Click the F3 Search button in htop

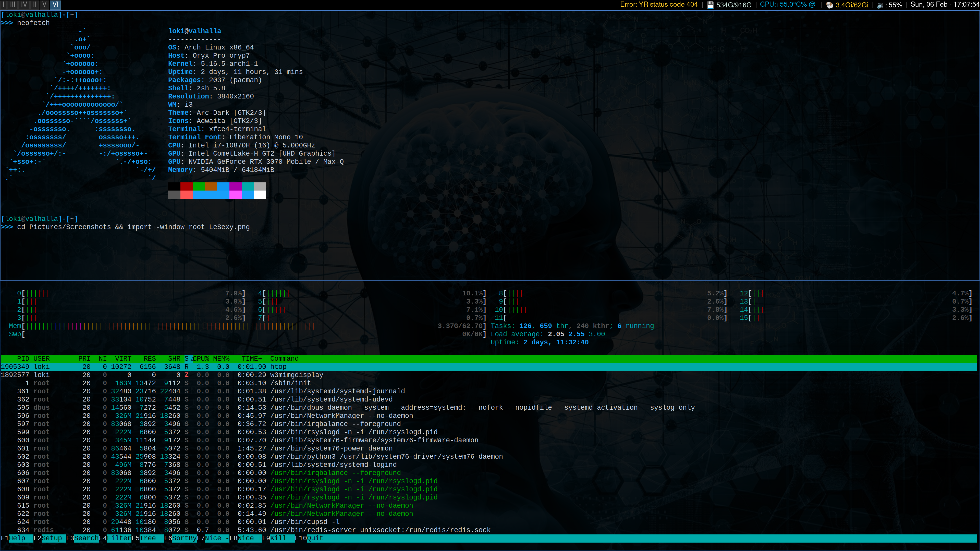(x=82, y=538)
